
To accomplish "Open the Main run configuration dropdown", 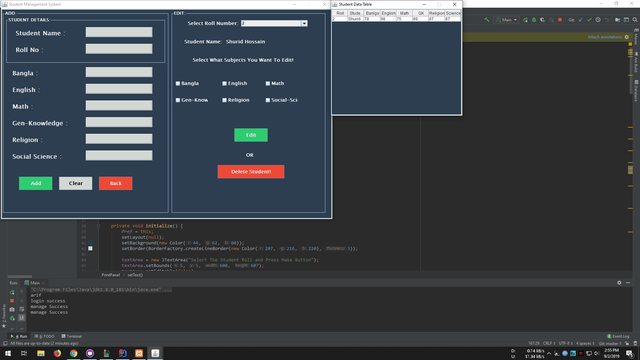I will point(507,20).
